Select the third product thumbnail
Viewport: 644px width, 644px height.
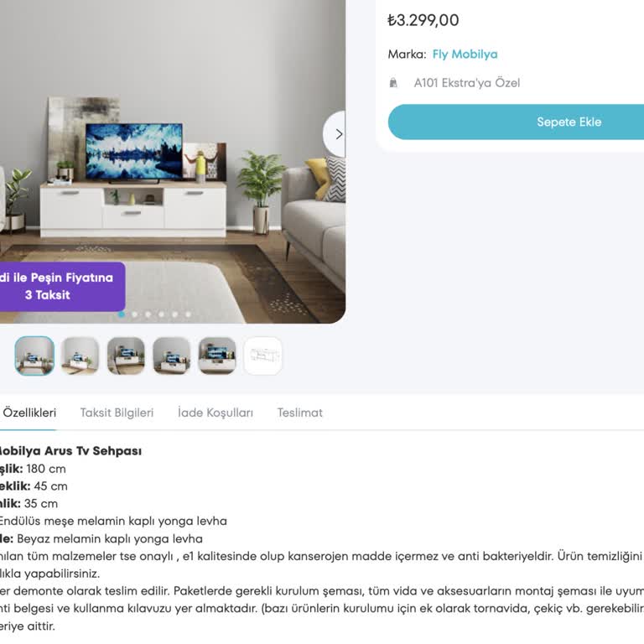[x=126, y=356]
